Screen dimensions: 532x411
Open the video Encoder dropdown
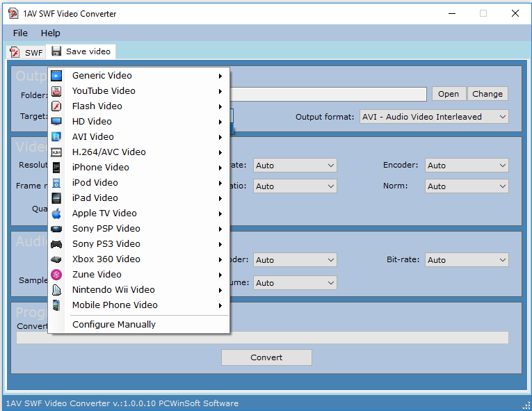(467, 166)
